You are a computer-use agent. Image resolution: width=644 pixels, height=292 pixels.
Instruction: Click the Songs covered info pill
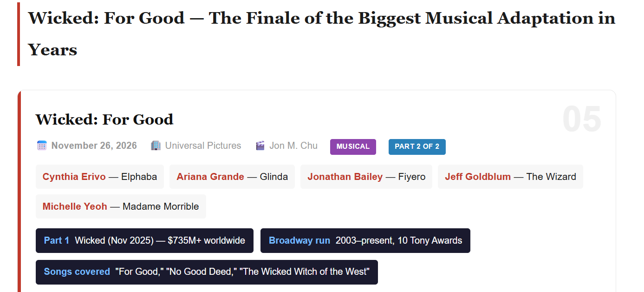207,272
